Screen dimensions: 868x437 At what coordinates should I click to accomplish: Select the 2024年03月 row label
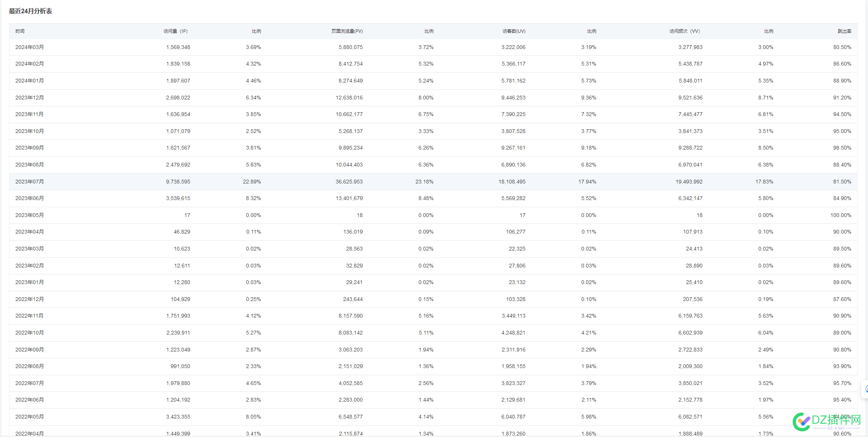coord(29,47)
